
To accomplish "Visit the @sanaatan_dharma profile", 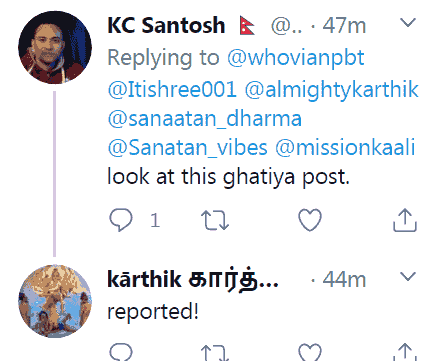I will coord(205,119).
